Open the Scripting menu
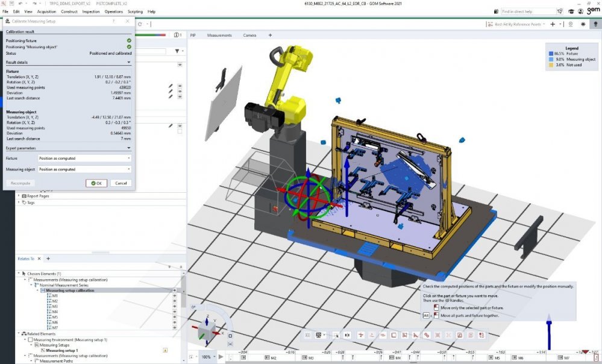 (x=135, y=11)
